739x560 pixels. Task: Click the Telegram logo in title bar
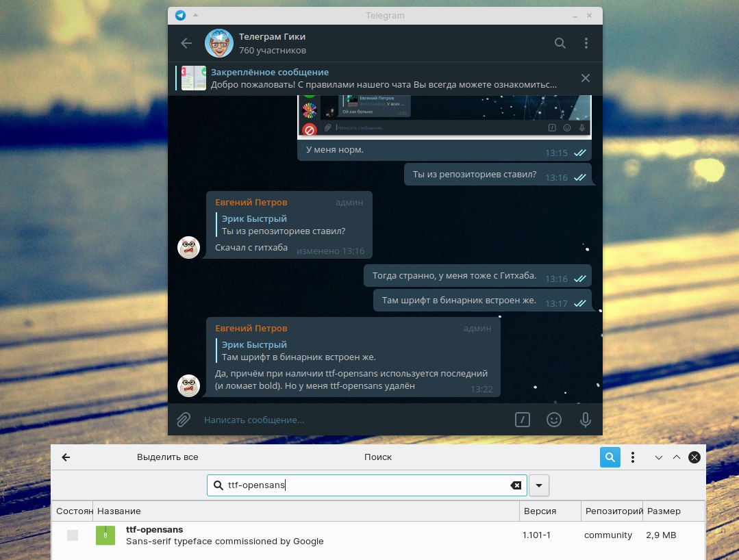coord(181,16)
